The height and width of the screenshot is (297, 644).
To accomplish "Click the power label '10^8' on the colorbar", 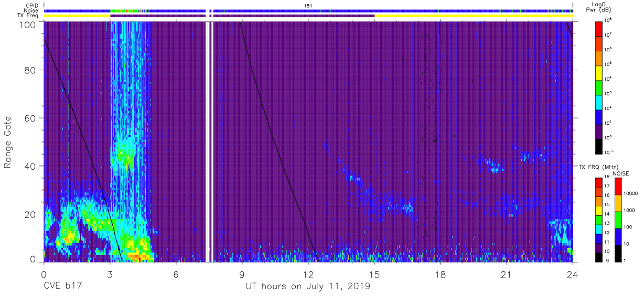I will click(608, 20).
